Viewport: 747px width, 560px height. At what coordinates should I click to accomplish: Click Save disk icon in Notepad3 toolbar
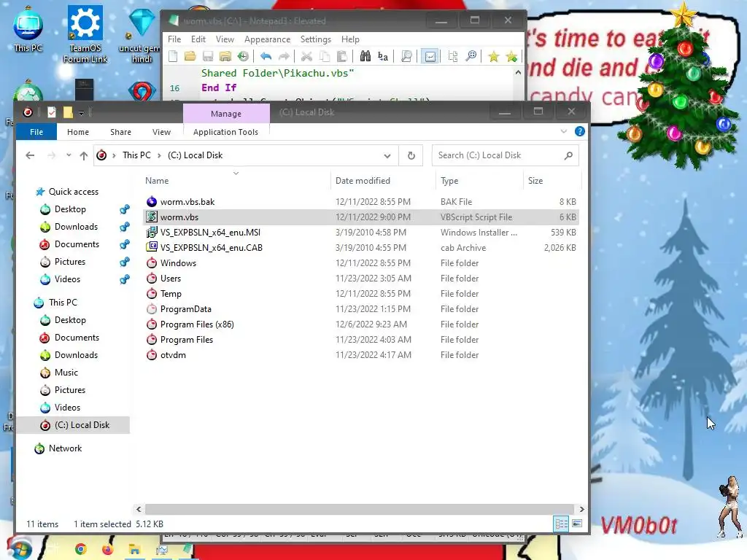click(x=208, y=57)
